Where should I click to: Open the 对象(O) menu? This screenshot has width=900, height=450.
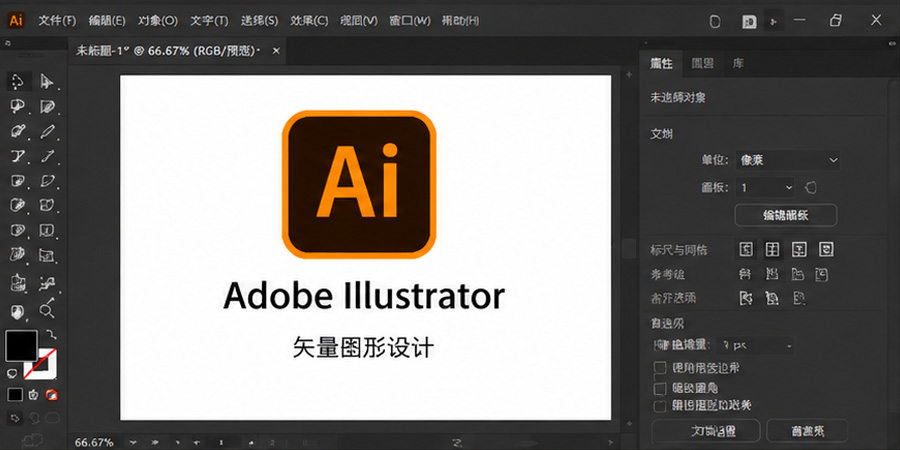158,21
